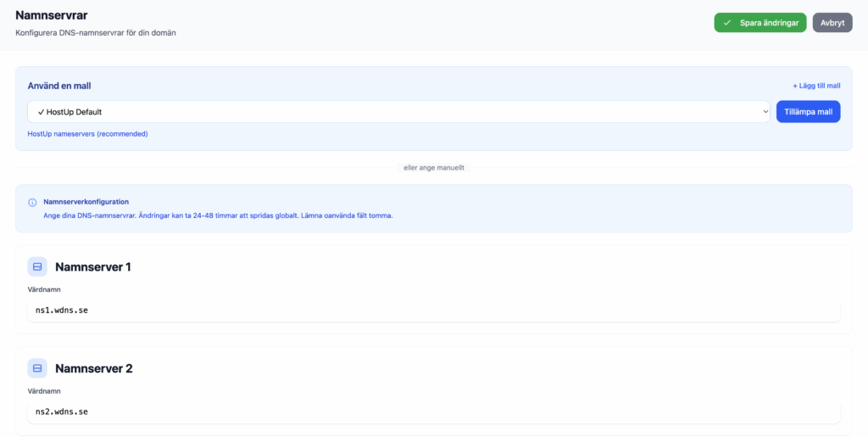868x437 pixels.
Task: Save changes with Spara ändringar button
Action: point(760,23)
